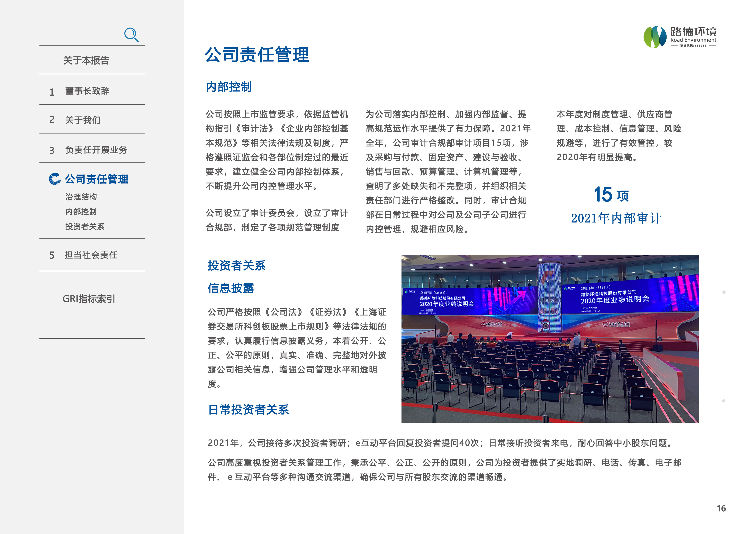Open 负责任开展业务 chapter
The image size is (756, 534).
point(96,150)
